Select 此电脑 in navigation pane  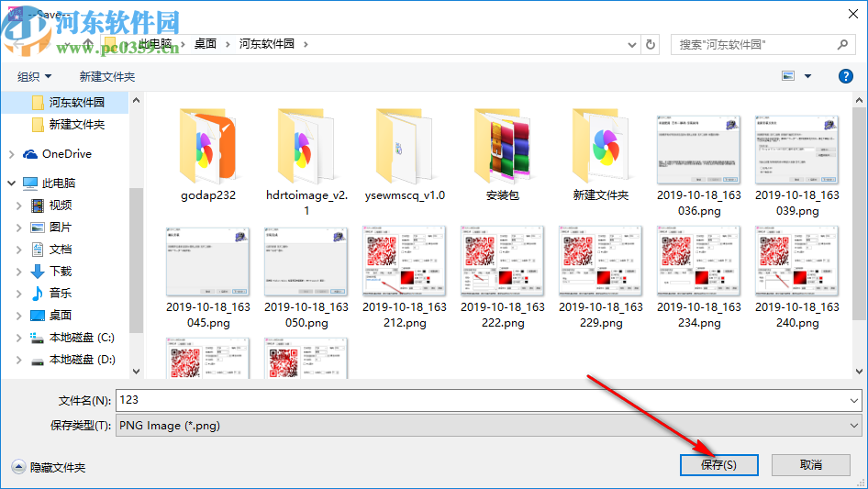tap(58, 183)
